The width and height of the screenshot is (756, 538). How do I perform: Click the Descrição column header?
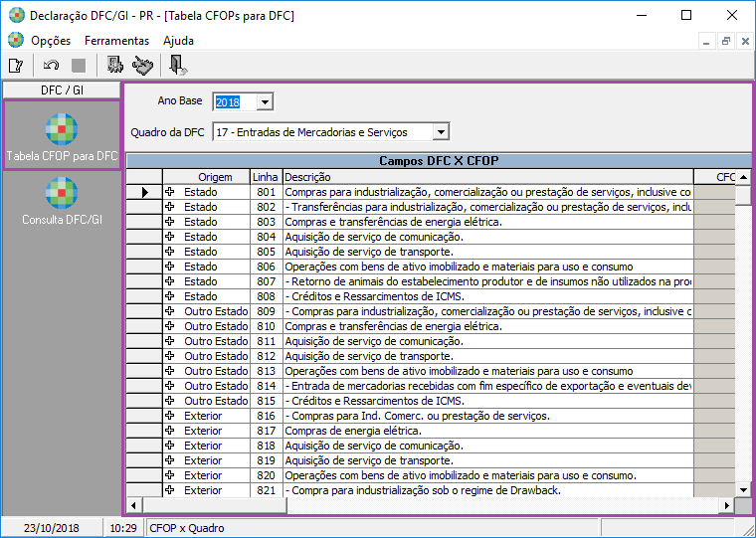pos(488,177)
